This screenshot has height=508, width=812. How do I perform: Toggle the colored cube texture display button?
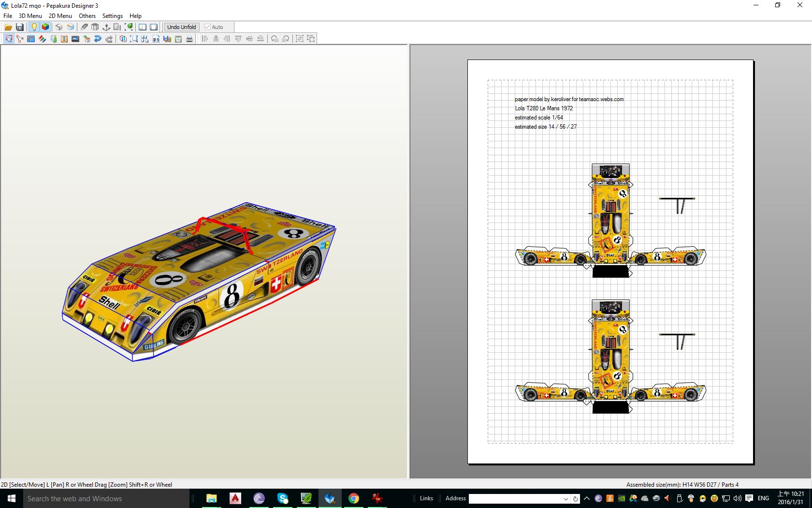(x=45, y=27)
